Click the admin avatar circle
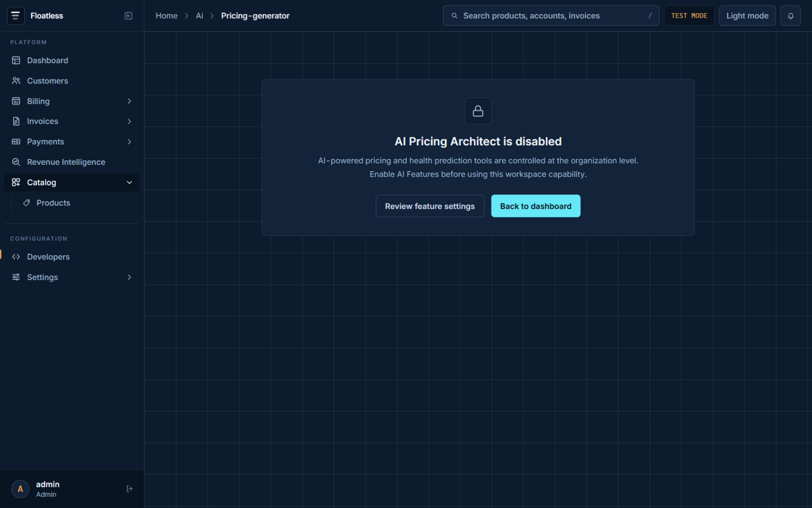Viewport: 812px width, 508px height. point(20,489)
